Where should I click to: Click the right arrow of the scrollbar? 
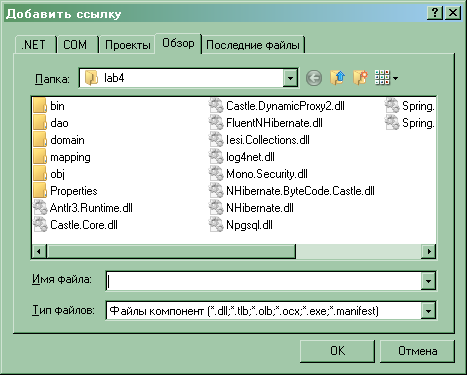point(429,251)
